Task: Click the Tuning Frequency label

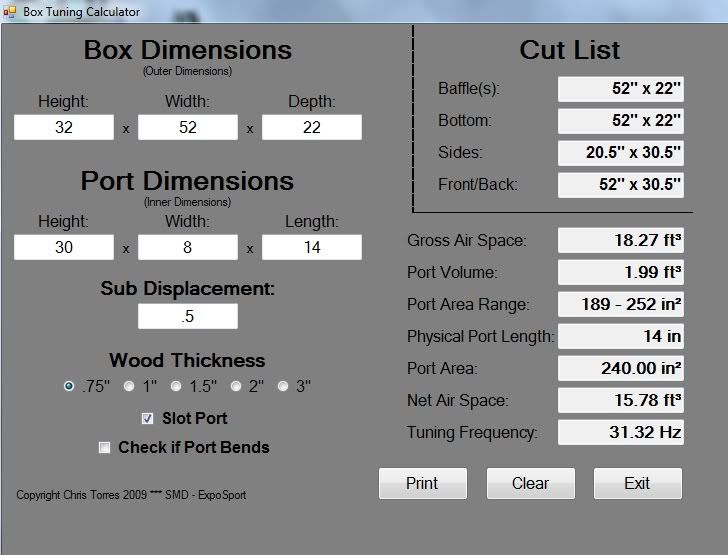Action: point(472,433)
